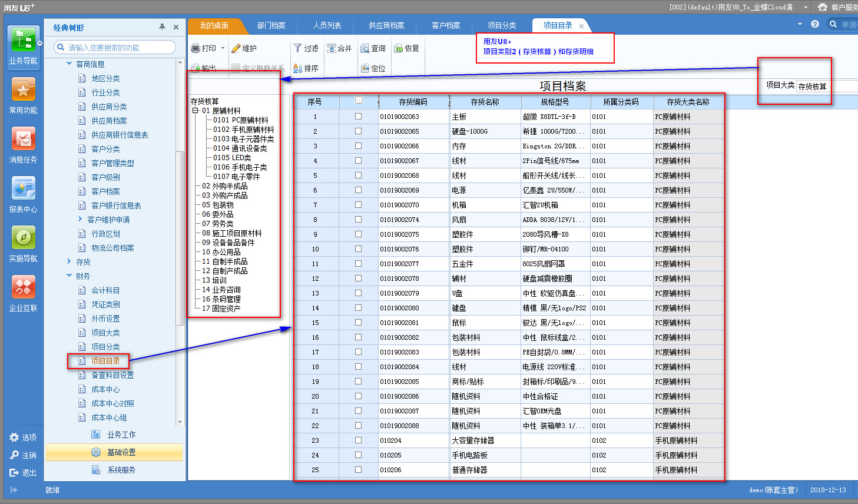Open 消息任务 mail icon

pyautogui.click(x=23, y=140)
